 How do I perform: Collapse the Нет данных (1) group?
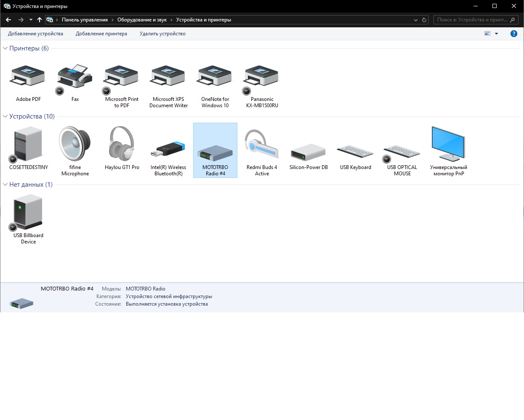tap(5, 185)
